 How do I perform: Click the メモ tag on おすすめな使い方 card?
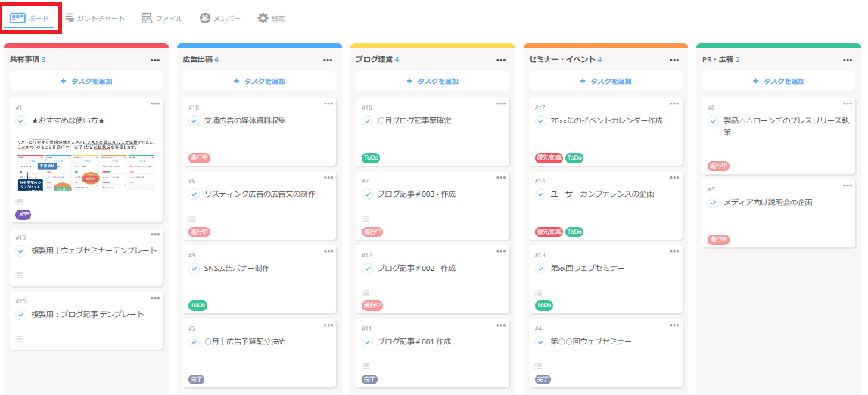coord(23,215)
